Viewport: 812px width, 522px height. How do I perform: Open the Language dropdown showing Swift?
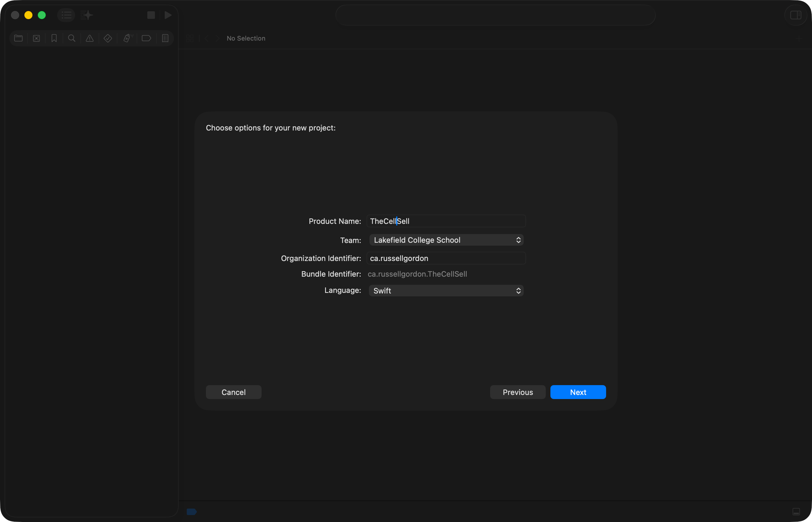click(446, 291)
